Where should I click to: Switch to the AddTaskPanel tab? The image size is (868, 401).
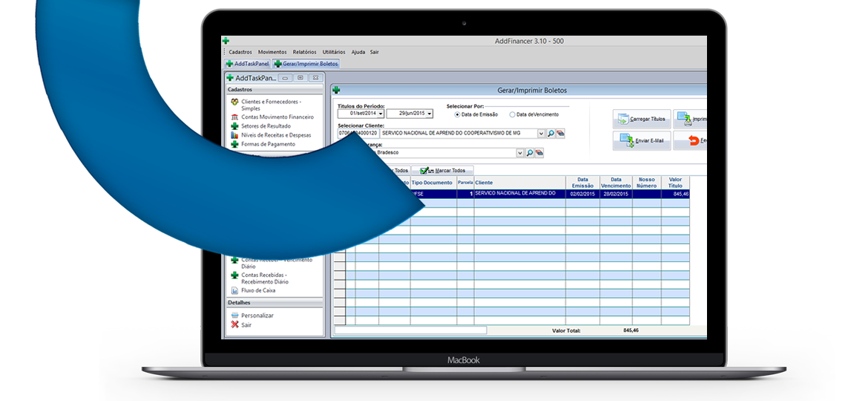coord(246,64)
